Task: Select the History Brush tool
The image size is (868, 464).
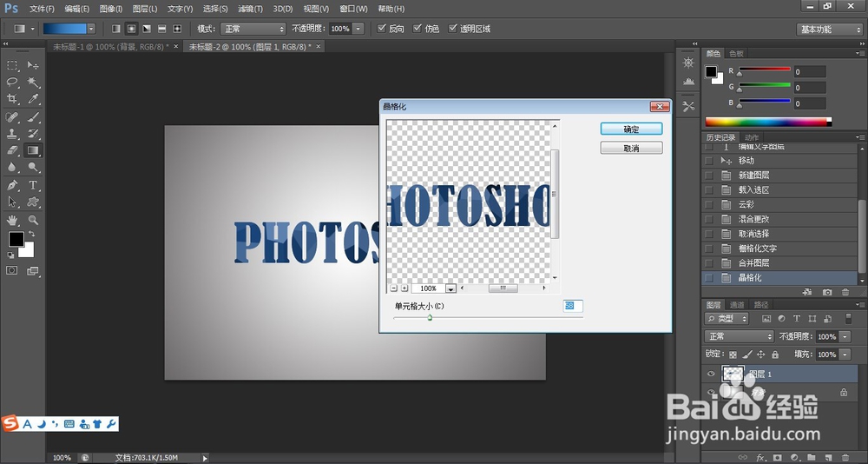Action: point(33,134)
